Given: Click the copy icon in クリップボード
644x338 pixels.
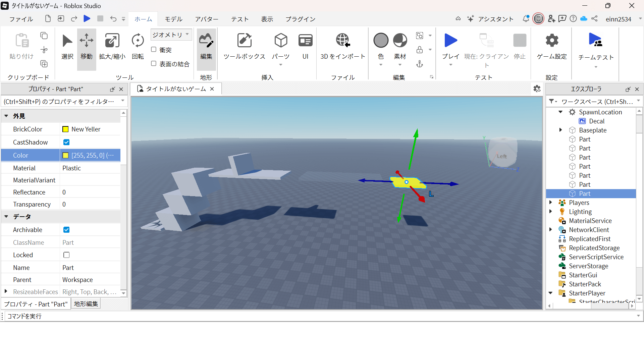Looking at the screenshot, I should pos(44,36).
